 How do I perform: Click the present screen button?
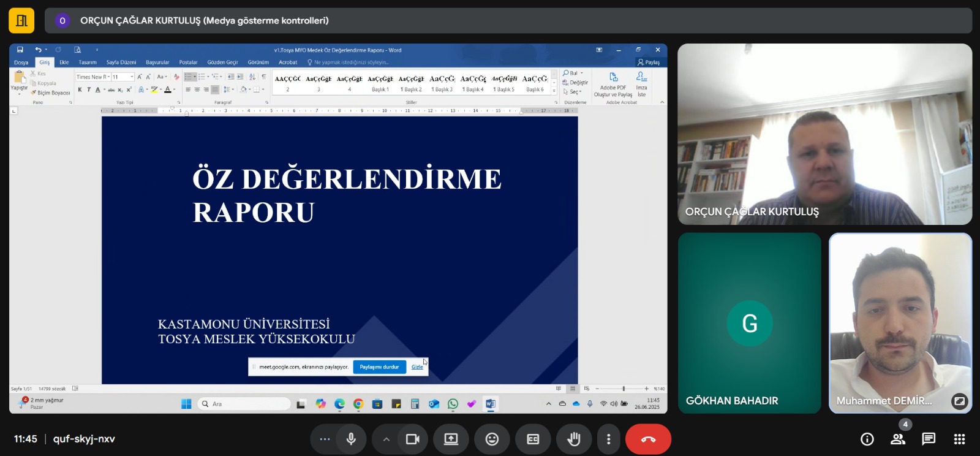[x=451, y=439]
